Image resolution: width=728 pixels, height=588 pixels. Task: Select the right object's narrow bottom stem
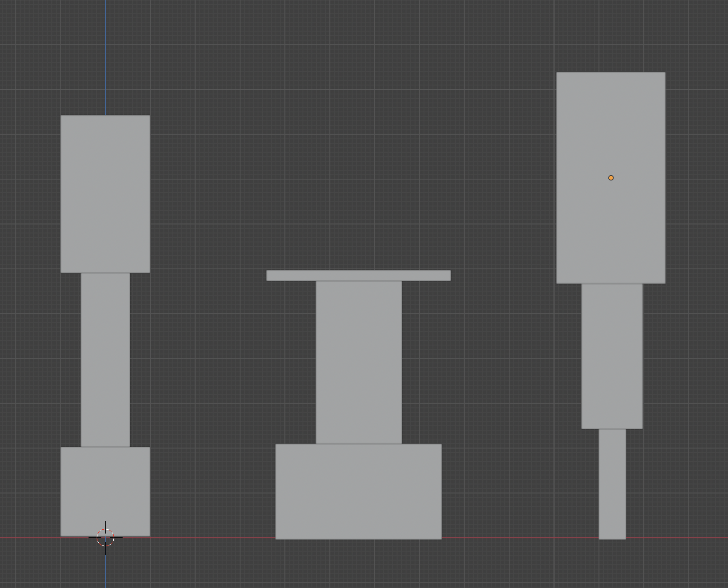click(612, 484)
